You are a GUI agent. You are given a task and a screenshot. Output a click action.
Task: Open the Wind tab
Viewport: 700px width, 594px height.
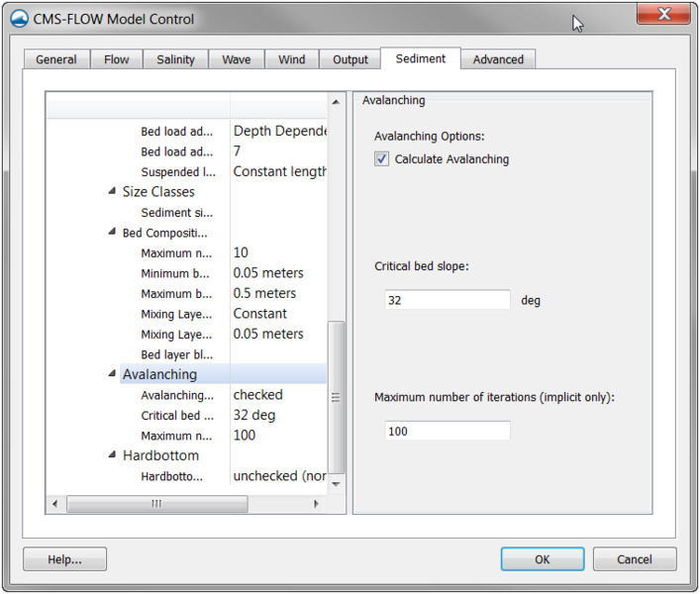click(291, 59)
